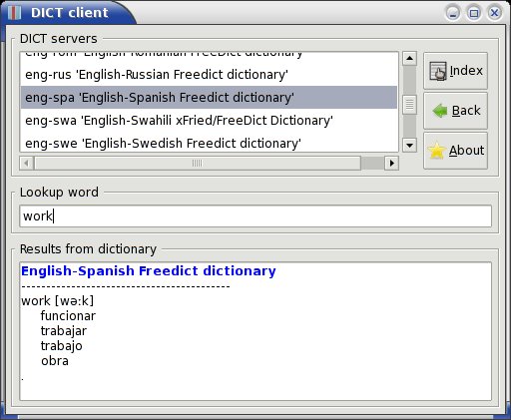Click the word 'obra' in results
511x420 pixels.
tap(55, 361)
